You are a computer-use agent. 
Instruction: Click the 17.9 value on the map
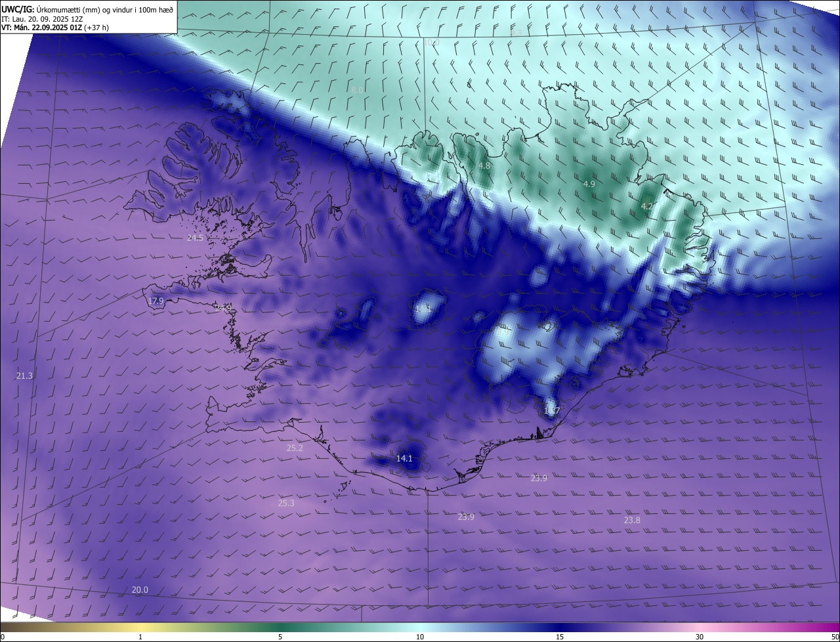click(x=156, y=301)
